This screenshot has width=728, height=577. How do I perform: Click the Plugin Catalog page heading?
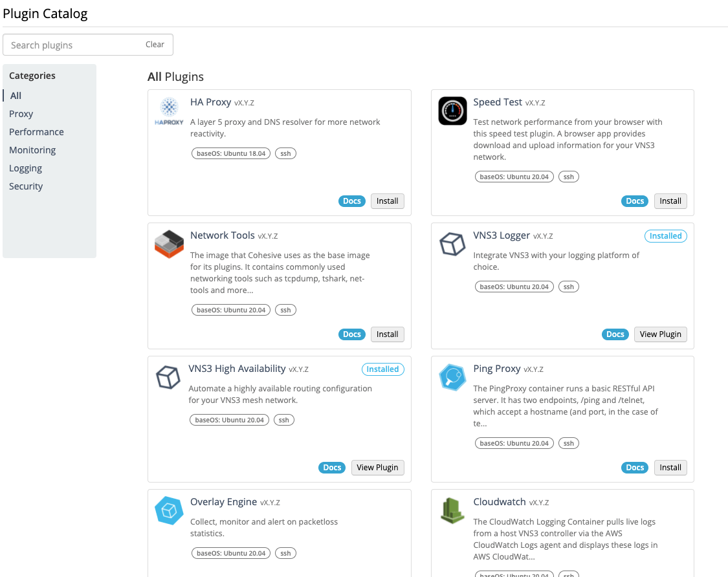(45, 14)
